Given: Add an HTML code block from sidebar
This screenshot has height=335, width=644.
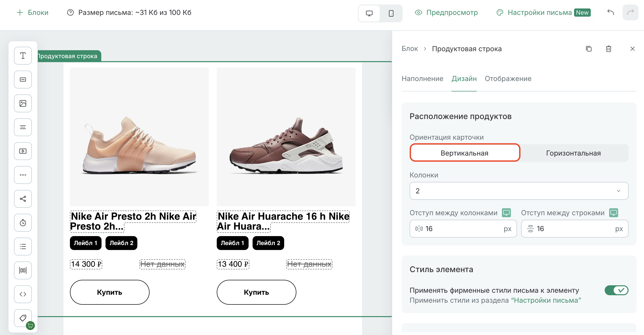Looking at the screenshot, I should (x=23, y=294).
